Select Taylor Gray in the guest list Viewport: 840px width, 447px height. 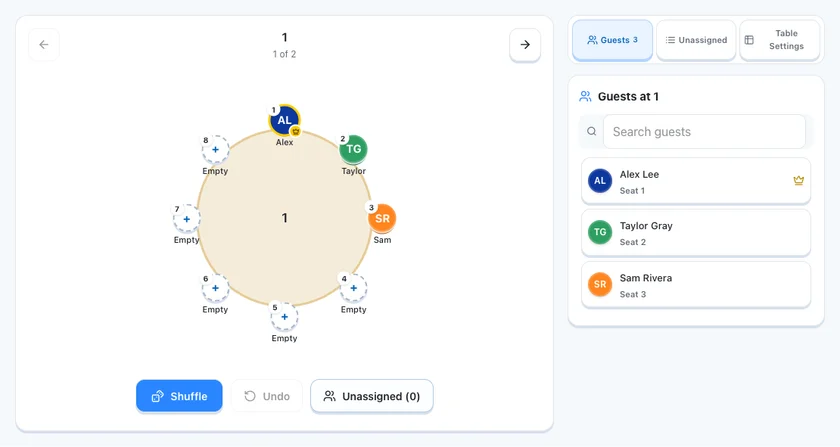(x=696, y=233)
